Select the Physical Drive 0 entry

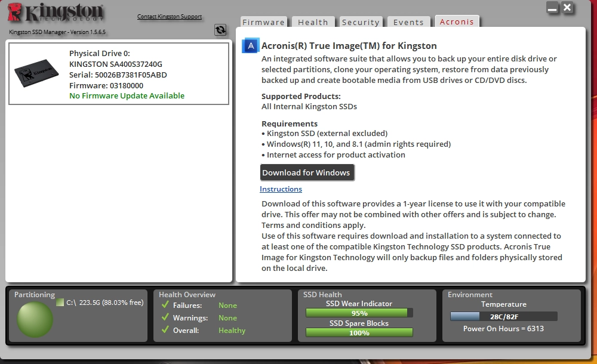119,74
